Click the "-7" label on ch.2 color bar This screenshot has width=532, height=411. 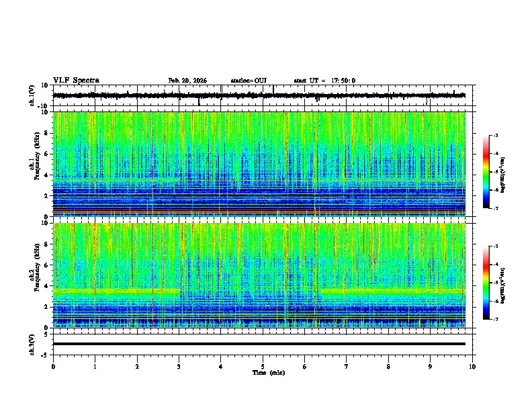[x=496, y=320]
